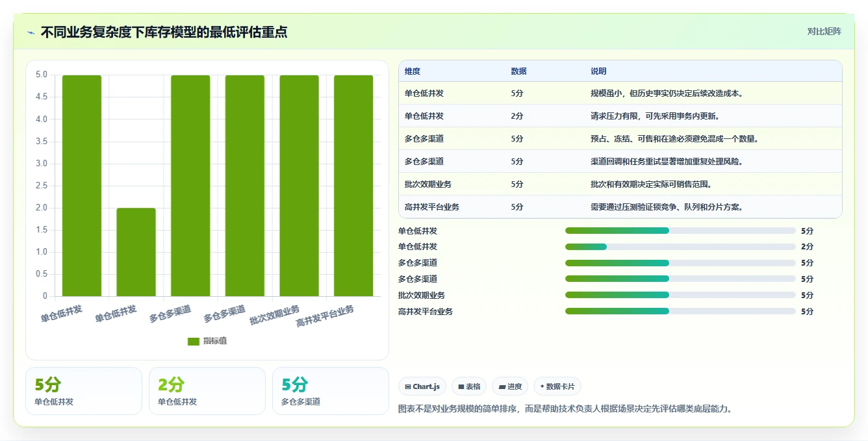
Task: Click the table text 需要通过压测验证锁竞争、队列和分片方案。
Action: pyautogui.click(x=667, y=207)
